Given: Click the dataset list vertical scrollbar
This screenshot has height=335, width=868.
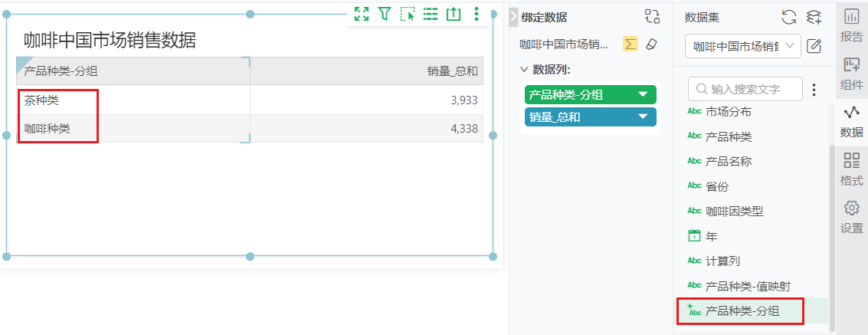Looking at the screenshot, I should 831,238.
